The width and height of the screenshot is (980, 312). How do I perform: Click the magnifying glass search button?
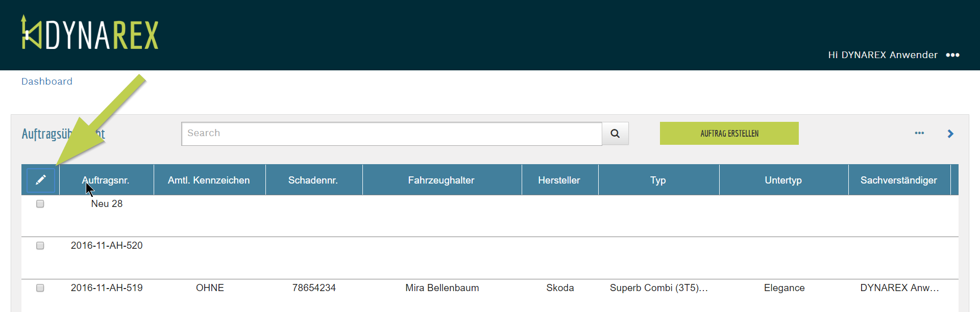click(x=615, y=134)
